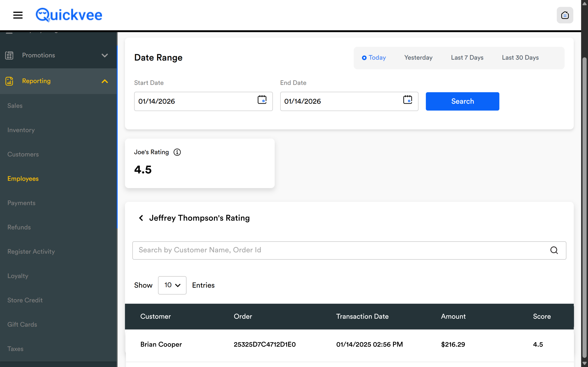588x367 pixels.
Task: Select Last 30 Days range
Action: coord(520,58)
